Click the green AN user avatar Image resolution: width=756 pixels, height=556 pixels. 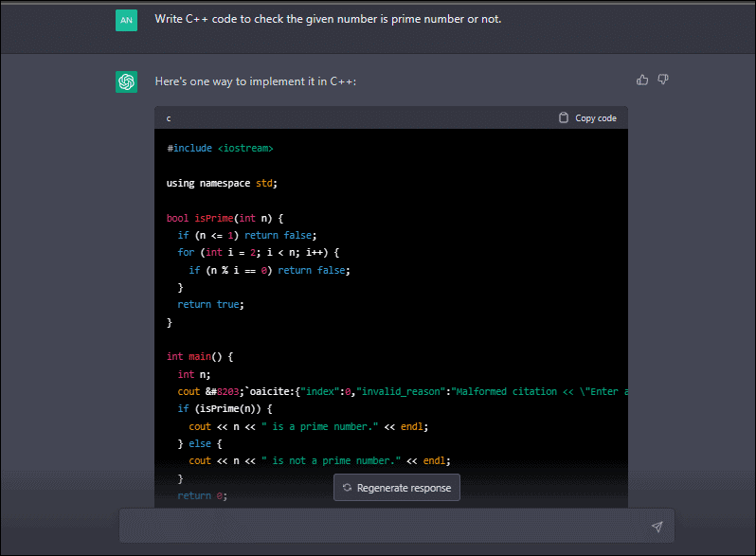tap(126, 20)
